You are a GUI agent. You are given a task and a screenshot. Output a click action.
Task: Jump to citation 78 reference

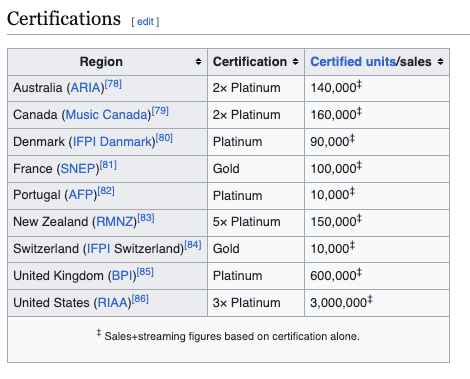click(x=113, y=84)
